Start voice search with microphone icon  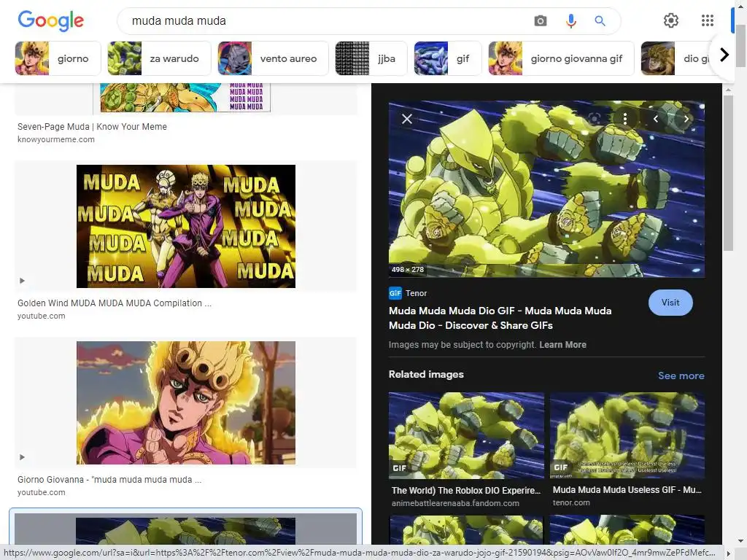pos(570,21)
